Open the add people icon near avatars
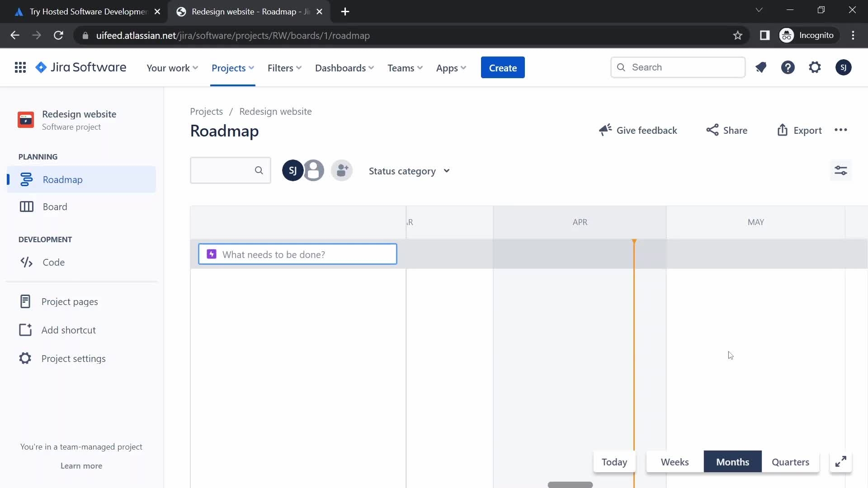 (342, 170)
